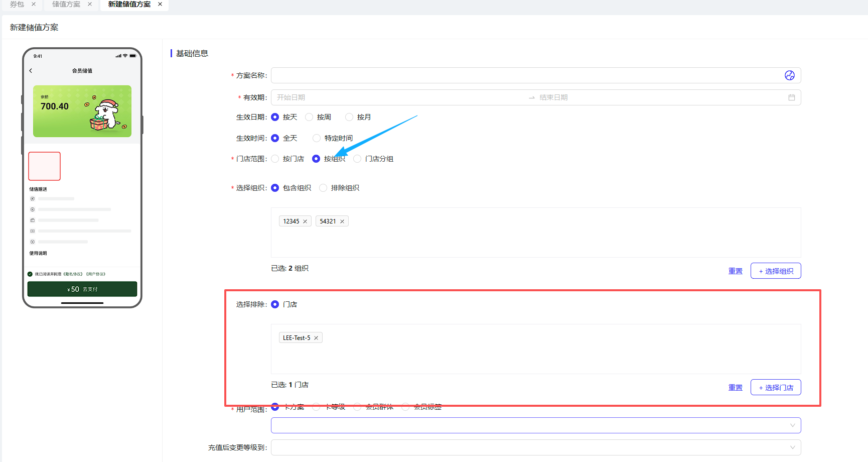Screen dimensions: 868x462
Task: Close the 新建储值方案 tab
Action: tap(160, 4)
